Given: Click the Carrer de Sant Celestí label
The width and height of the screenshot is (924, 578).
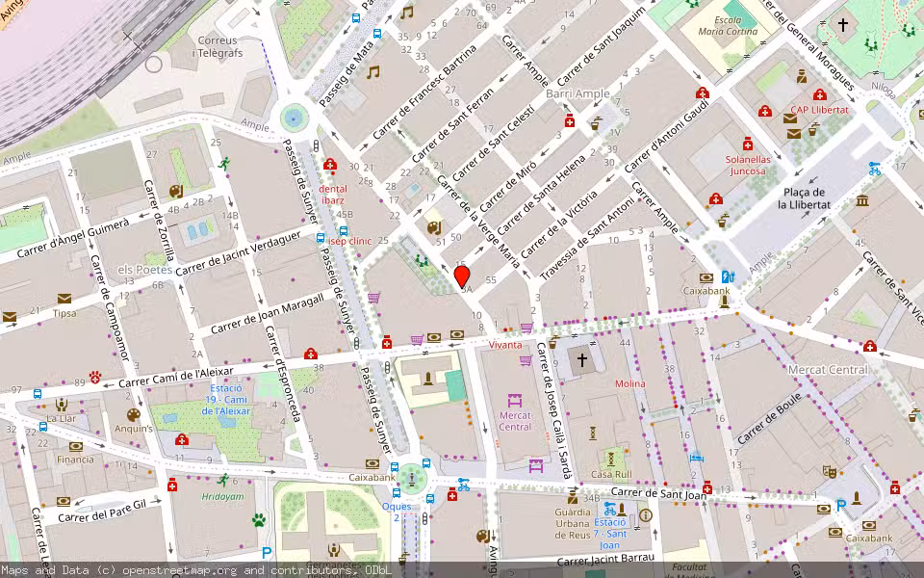Looking at the screenshot, I should coord(493,143).
